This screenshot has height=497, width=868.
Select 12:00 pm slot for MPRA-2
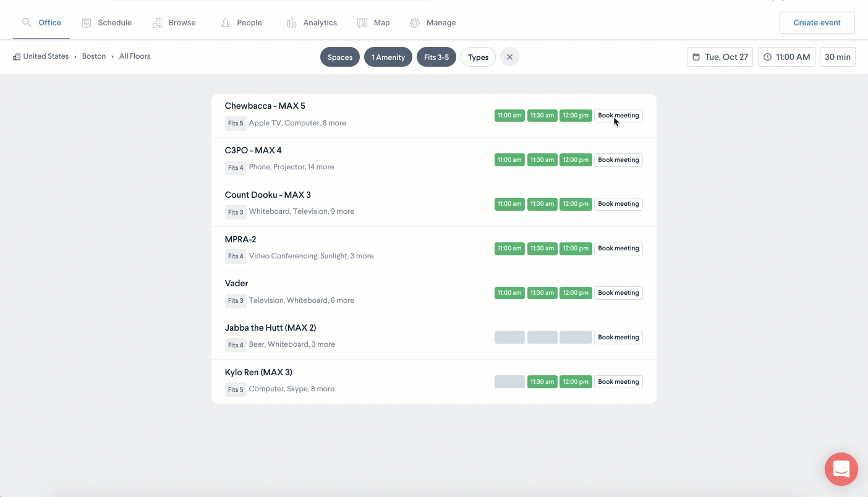point(576,248)
